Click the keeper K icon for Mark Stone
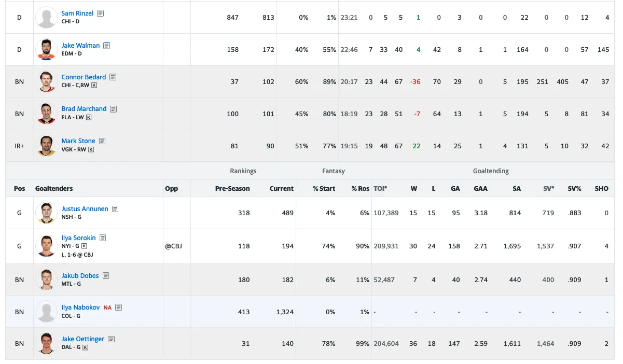 pos(91,149)
